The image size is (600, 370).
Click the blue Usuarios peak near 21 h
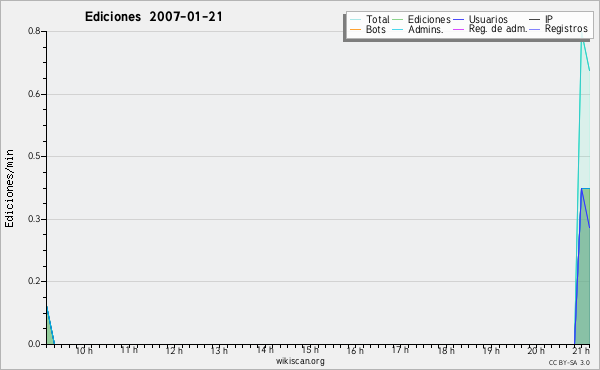582,189
